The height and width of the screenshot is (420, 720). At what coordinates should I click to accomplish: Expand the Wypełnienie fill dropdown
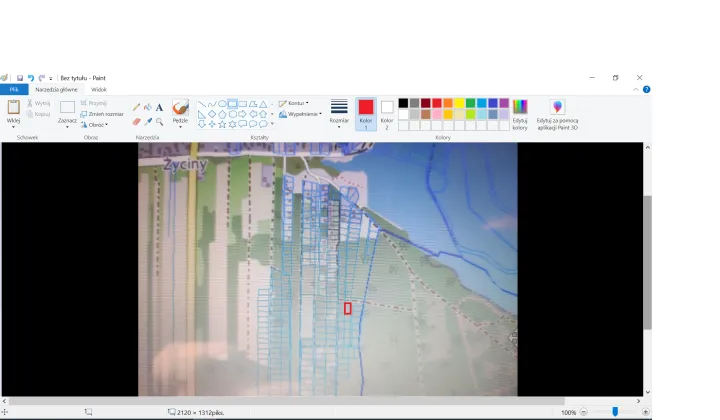coord(300,114)
